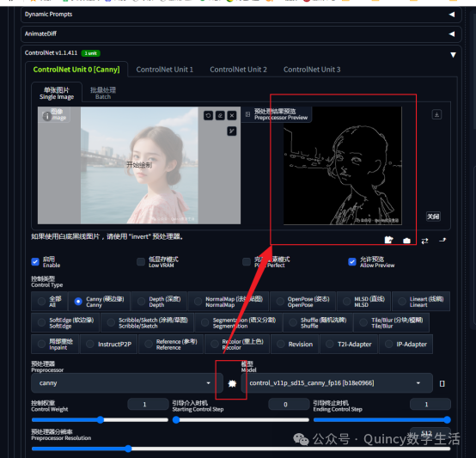Run preprocessor with the explosion icon

tap(232, 383)
